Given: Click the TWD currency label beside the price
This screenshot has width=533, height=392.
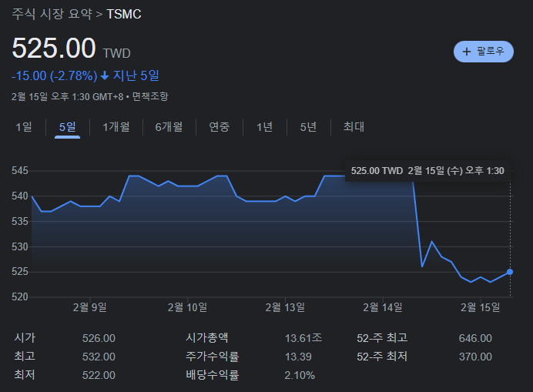Looking at the screenshot, I should 116,53.
